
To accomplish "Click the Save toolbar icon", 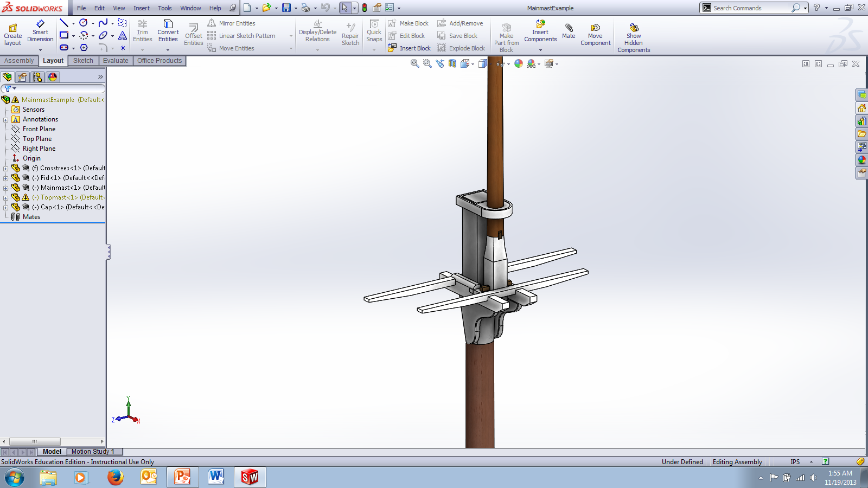I will (x=286, y=8).
